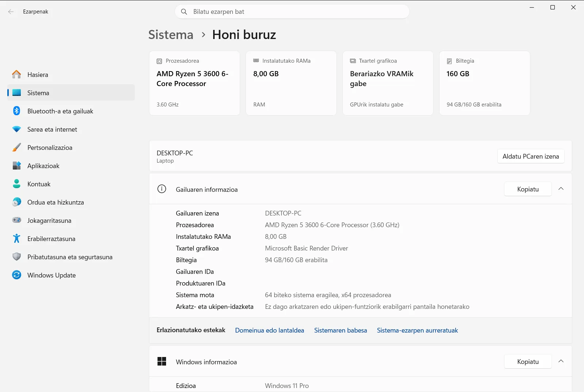
Task: Open Sistema-ezarpen aurreratuak link
Action: [x=417, y=330]
